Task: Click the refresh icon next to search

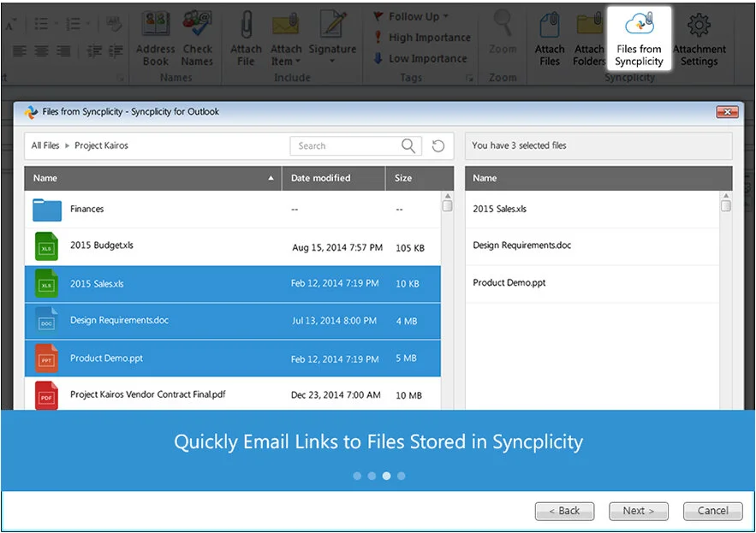Action: 438,145
